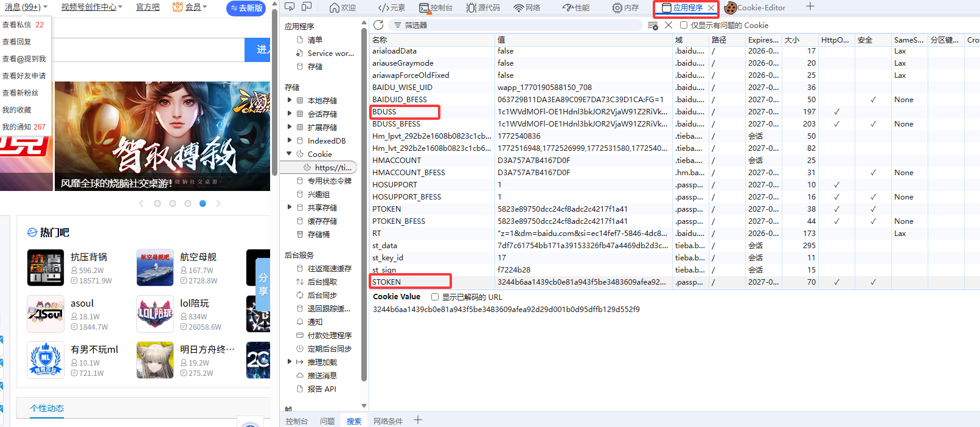
Task: Close the 应用程序 tab
Action: tap(711, 8)
